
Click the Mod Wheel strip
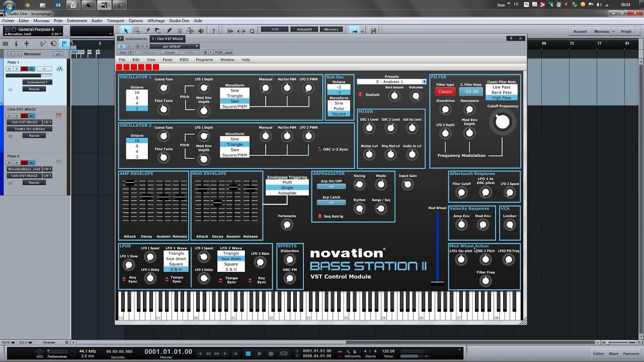(437, 248)
